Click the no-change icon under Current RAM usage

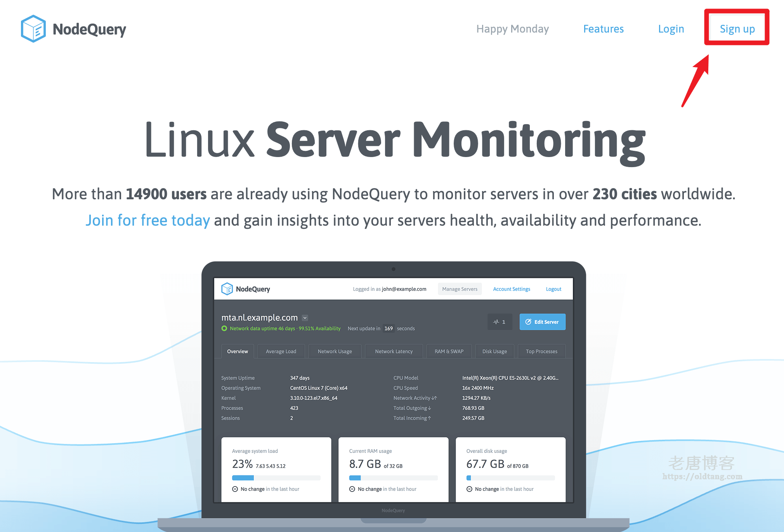pos(353,489)
